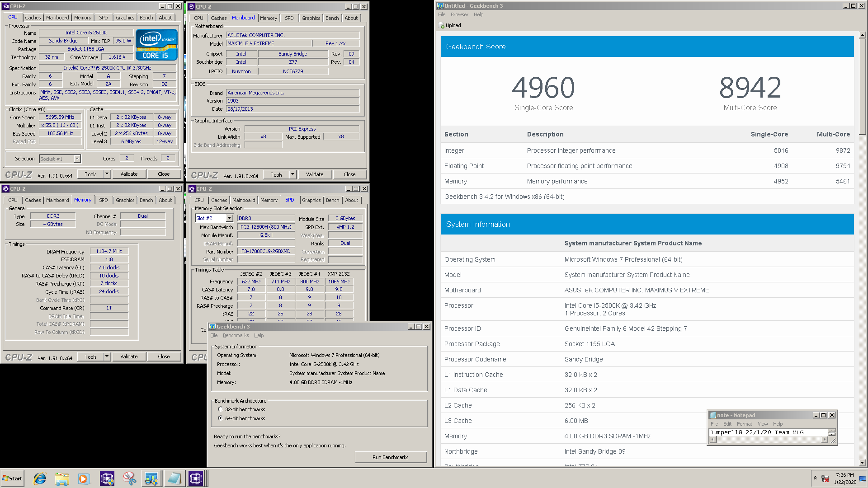Launch Windows Media Player from taskbar
This screenshot has width=868, height=488.
point(84,479)
